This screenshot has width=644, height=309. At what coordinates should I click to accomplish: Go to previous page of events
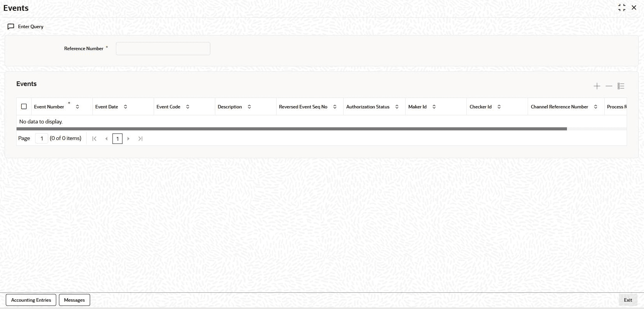tap(106, 138)
